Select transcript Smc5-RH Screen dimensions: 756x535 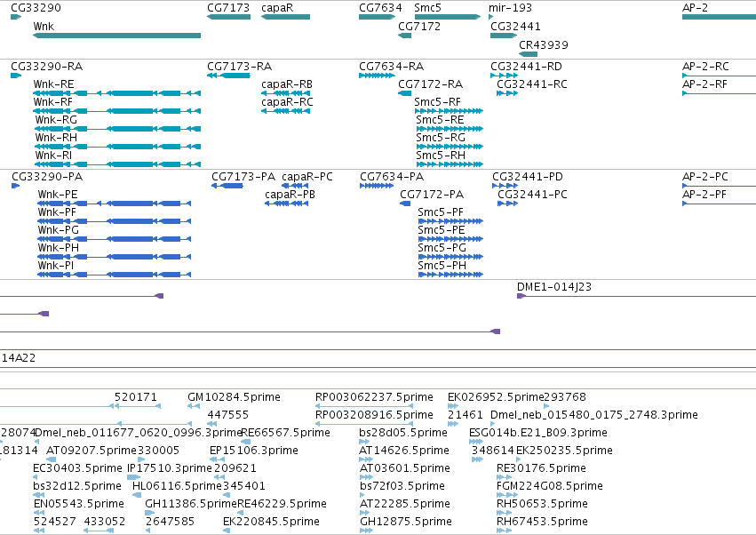click(x=450, y=164)
